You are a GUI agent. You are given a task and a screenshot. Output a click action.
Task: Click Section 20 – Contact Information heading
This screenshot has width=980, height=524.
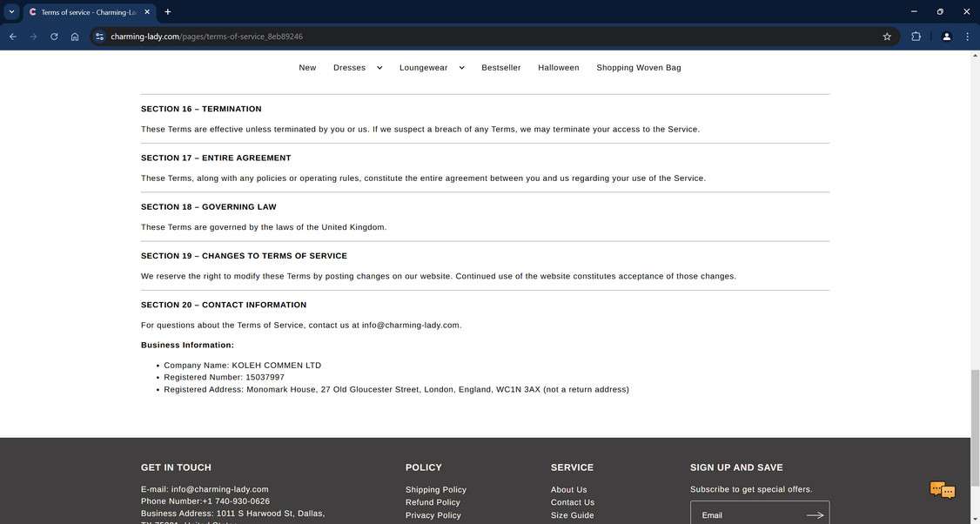click(x=224, y=306)
